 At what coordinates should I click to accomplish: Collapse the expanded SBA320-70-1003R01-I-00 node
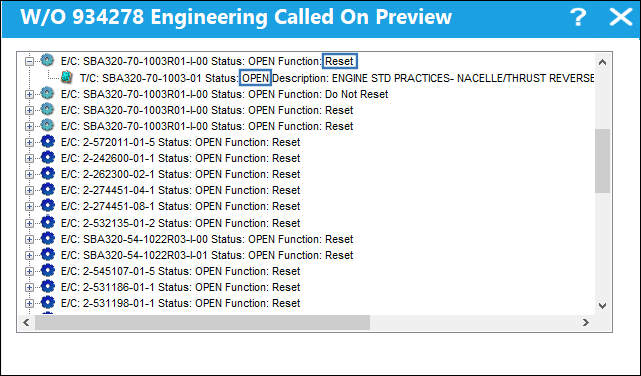click(x=29, y=62)
